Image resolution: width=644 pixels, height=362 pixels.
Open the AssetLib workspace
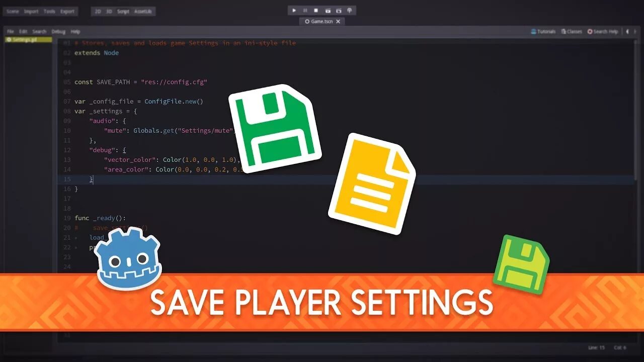(143, 11)
